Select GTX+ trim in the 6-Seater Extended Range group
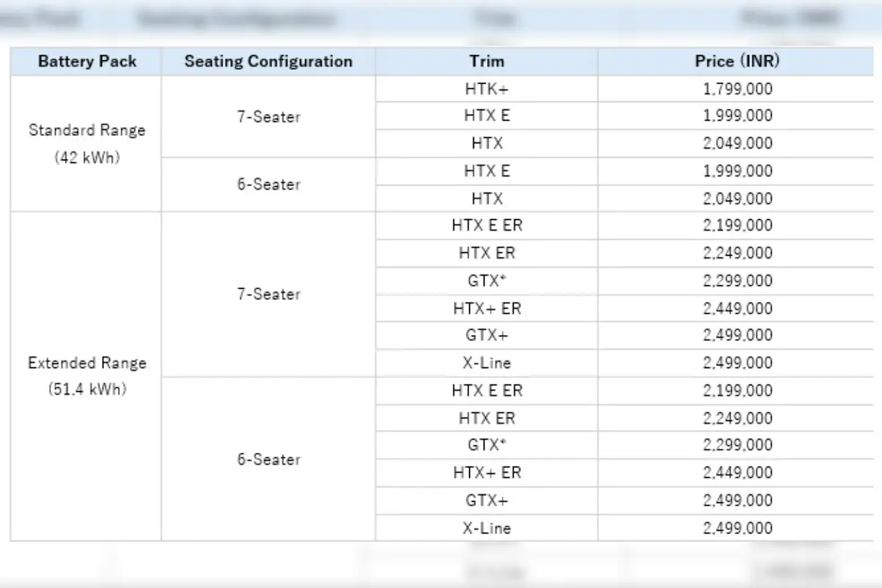The width and height of the screenshot is (882, 588). coord(487,501)
